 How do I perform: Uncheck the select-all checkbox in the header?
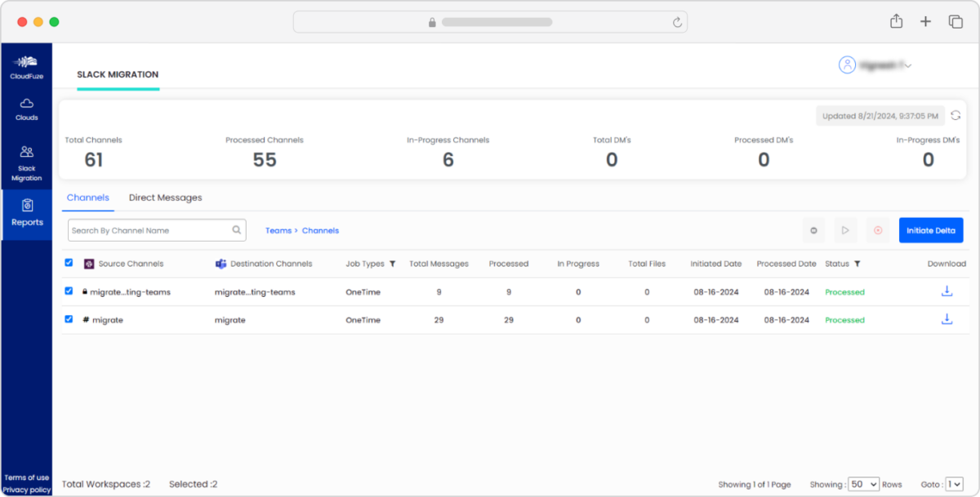pos(69,263)
